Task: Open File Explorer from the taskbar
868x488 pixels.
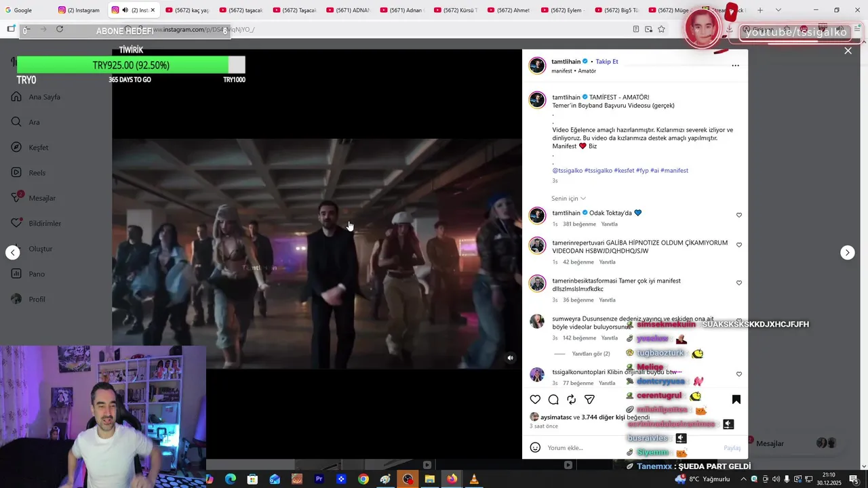Action: (x=429, y=479)
